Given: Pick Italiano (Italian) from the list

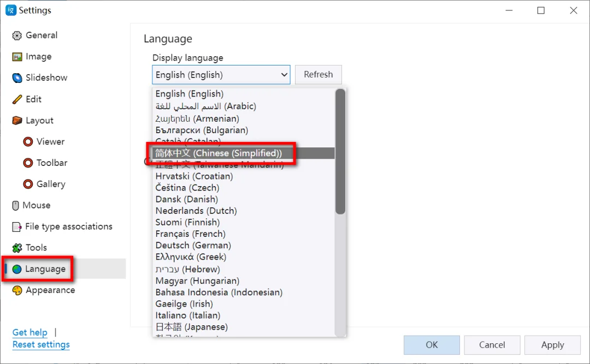Looking at the screenshot, I should coord(244,315).
